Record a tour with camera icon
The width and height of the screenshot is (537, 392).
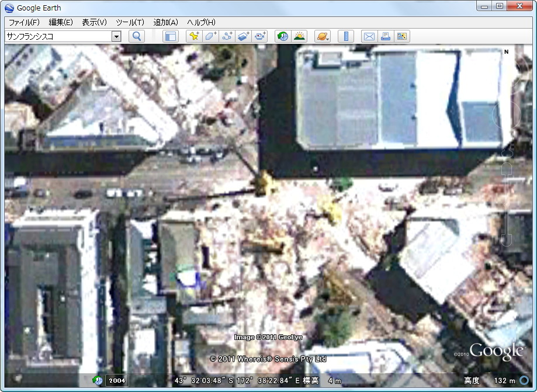pyautogui.click(x=259, y=36)
